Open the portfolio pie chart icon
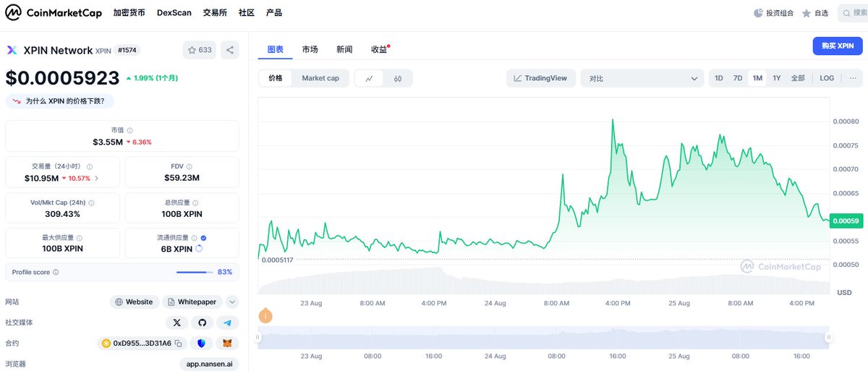 point(758,13)
